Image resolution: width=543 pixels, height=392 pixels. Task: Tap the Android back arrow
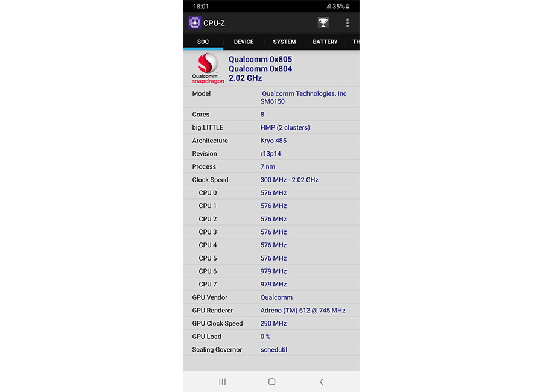point(322,382)
